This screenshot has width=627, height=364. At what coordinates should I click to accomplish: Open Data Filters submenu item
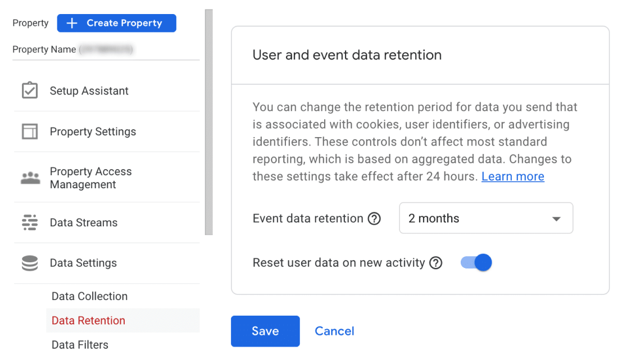80,344
